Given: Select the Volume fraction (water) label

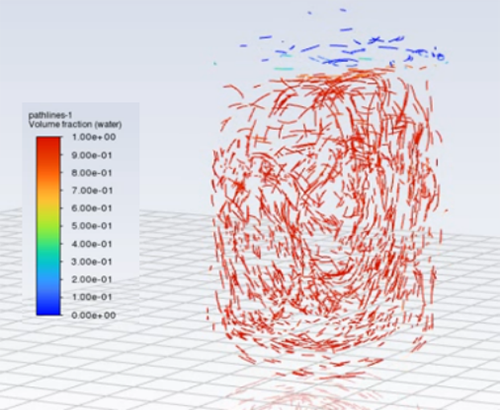Looking at the screenshot, I should click(75, 124).
